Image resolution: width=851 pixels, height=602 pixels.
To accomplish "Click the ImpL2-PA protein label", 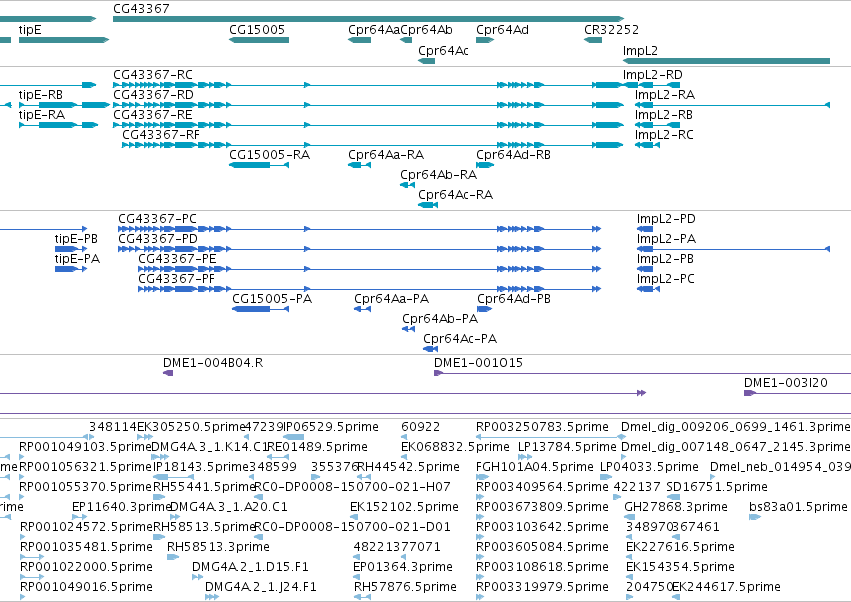I will click(666, 238).
